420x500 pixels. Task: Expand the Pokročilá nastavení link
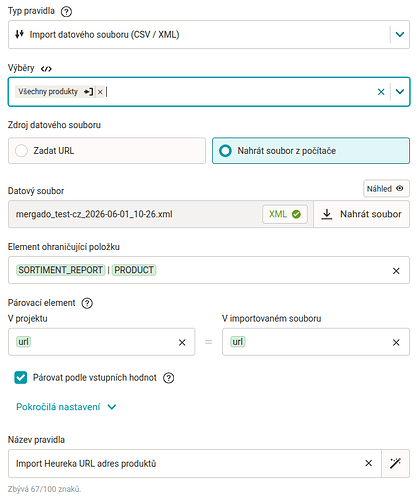pyautogui.click(x=66, y=407)
